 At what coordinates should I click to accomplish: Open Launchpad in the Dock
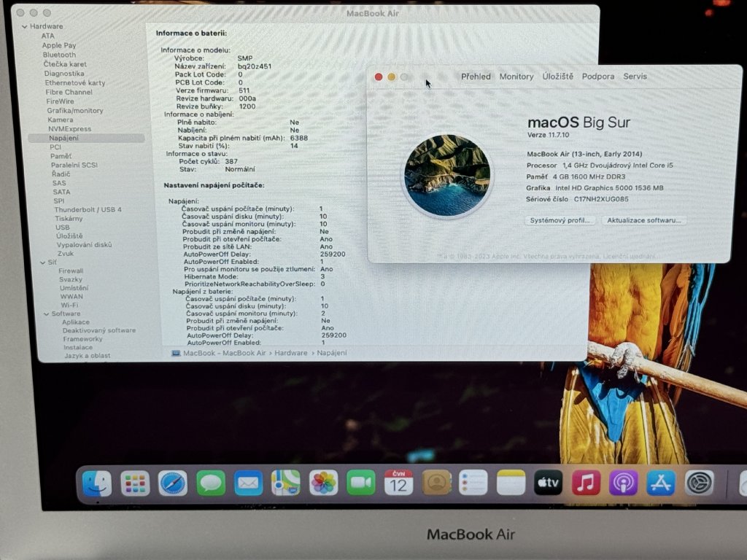pos(135,483)
